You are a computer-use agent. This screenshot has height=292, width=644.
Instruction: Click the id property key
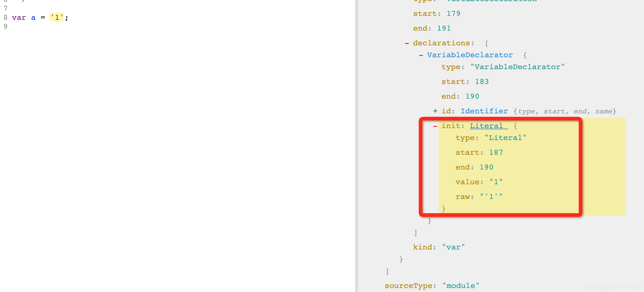click(446, 111)
